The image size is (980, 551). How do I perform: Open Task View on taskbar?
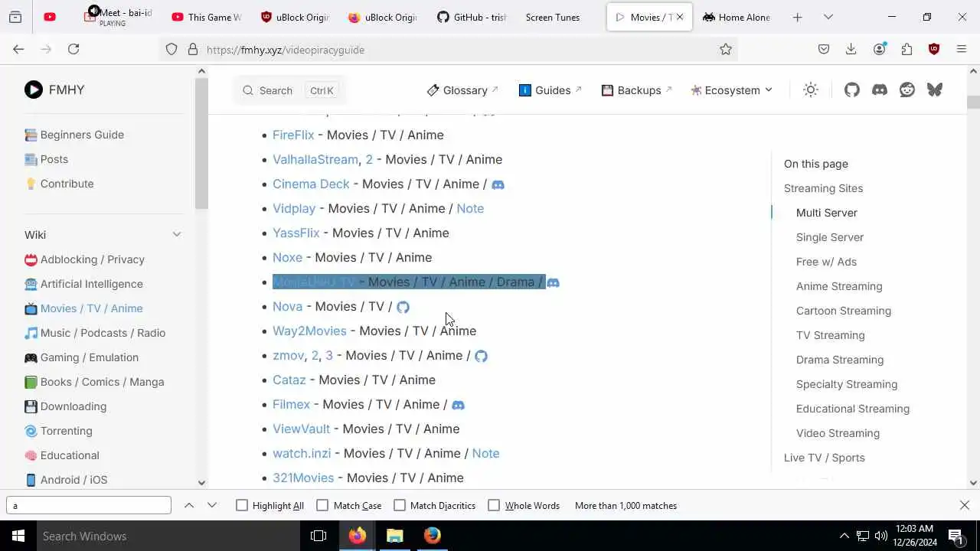tap(318, 536)
